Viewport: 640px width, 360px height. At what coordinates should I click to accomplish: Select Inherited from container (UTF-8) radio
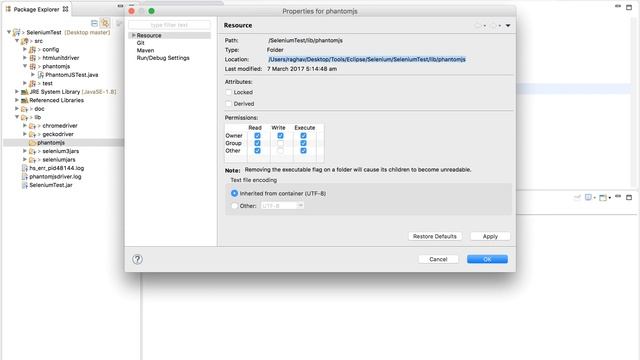point(234,193)
